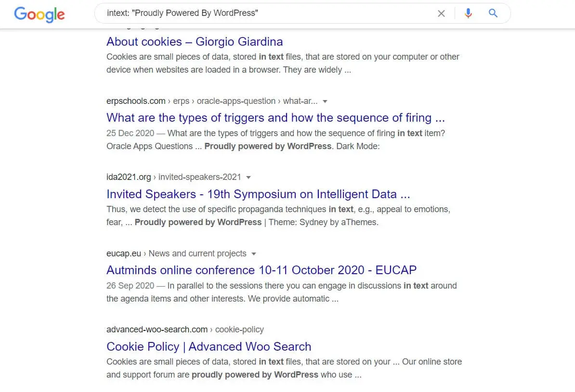
Task: Expand dropdown arrow next to erpschools.com URL
Action: point(325,101)
